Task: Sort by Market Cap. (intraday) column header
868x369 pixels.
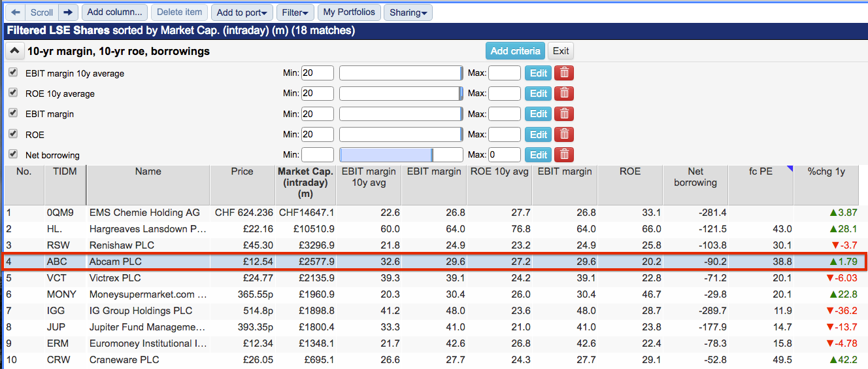Action: tap(306, 184)
